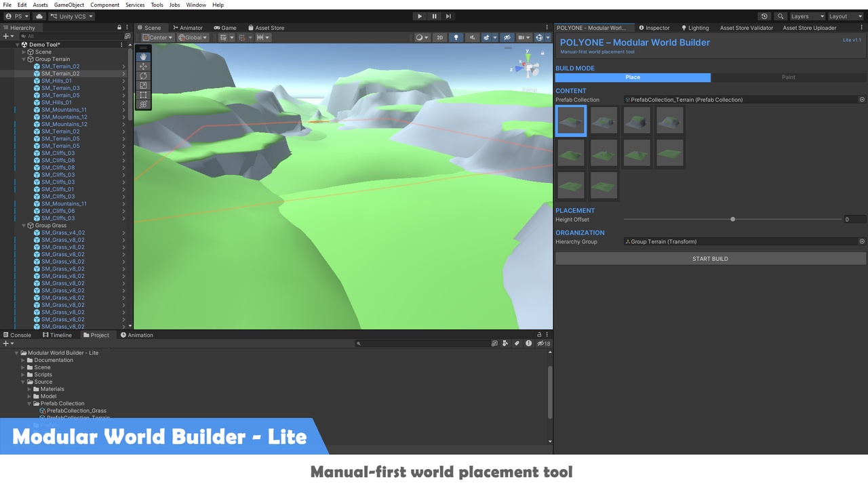Switch to the Console tab

pyautogui.click(x=17, y=335)
